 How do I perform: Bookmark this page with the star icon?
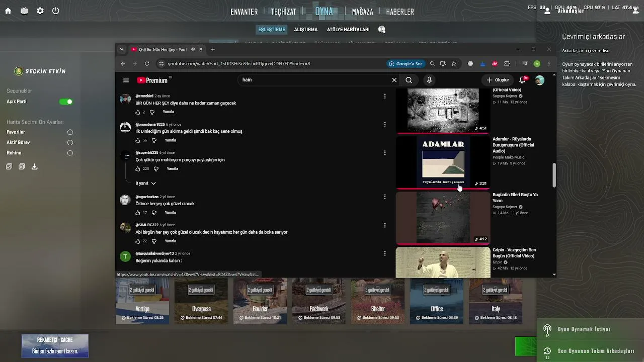[x=454, y=64]
